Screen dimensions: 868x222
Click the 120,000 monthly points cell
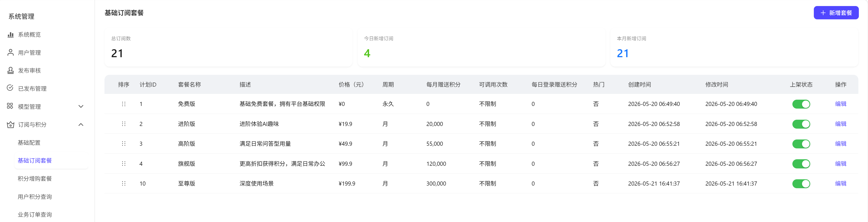436,164
